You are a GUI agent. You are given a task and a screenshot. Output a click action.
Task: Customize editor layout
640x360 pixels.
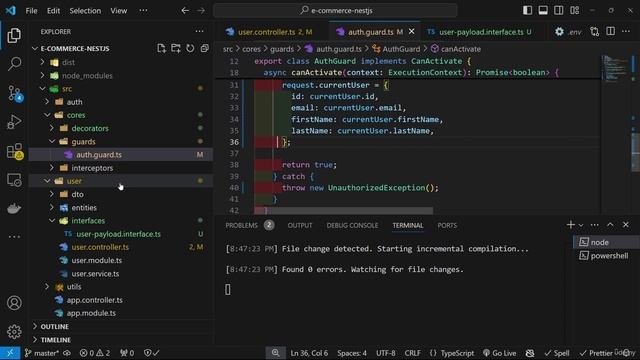575,11
